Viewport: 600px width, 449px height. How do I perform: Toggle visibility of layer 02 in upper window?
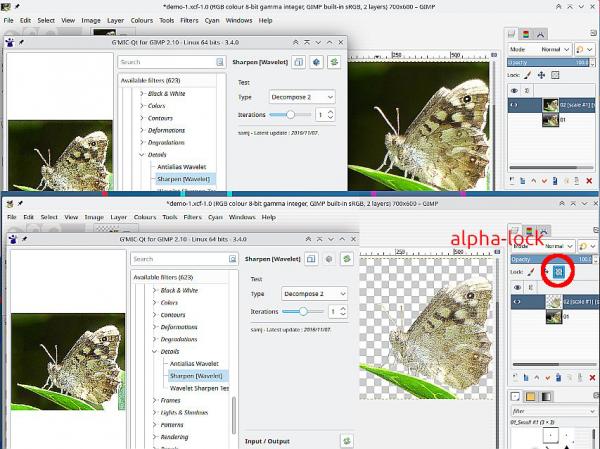pyautogui.click(x=514, y=105)
